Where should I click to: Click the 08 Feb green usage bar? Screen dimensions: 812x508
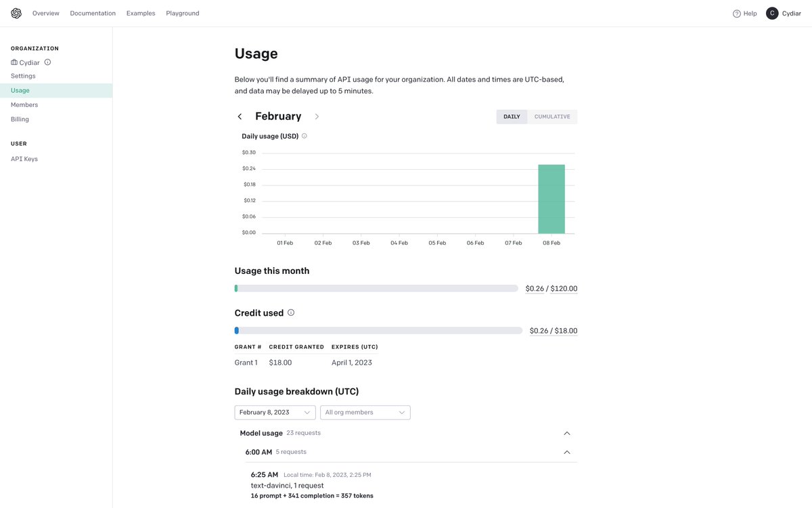pos(551,199)
